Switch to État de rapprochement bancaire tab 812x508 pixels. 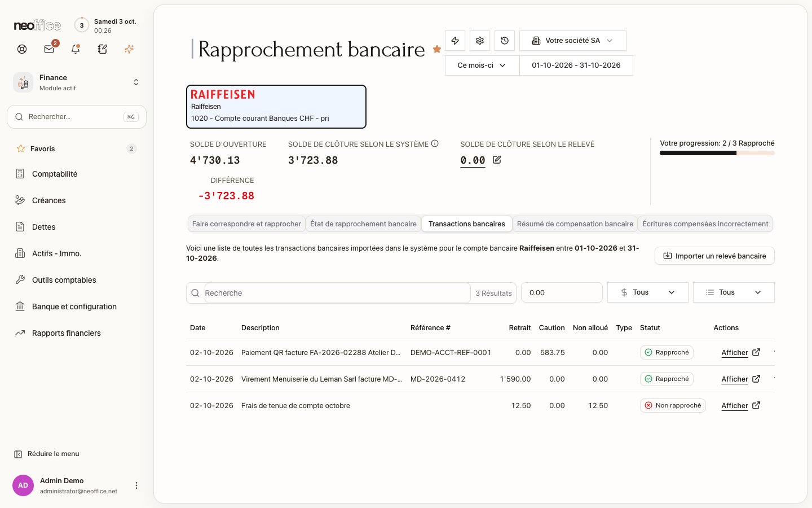[x=363, y=224]
